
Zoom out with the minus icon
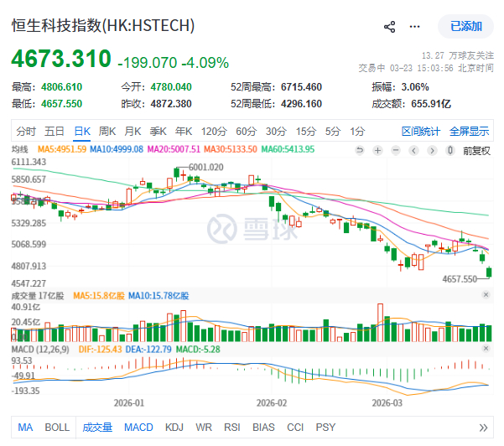coord(396,150)
